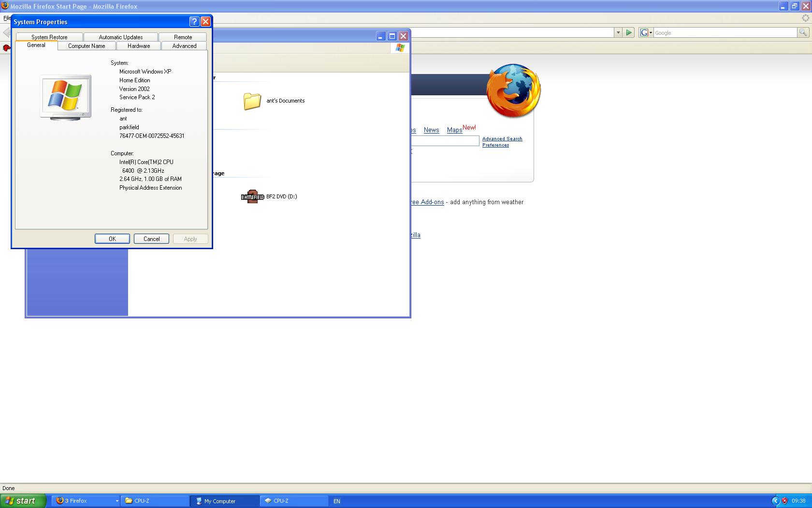812x508 pixels.
Task: Open the Google search engine selector
Action: click(646, 32)
